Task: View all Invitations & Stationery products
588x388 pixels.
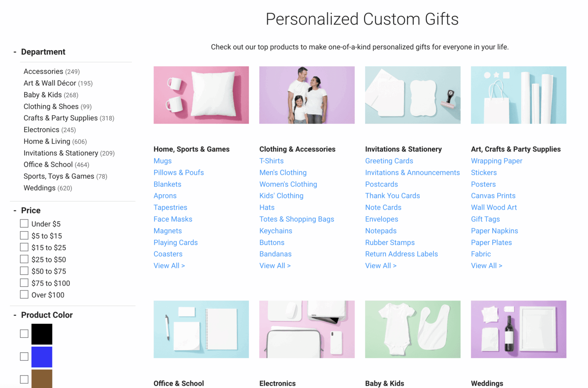Action: coord(381,266)
